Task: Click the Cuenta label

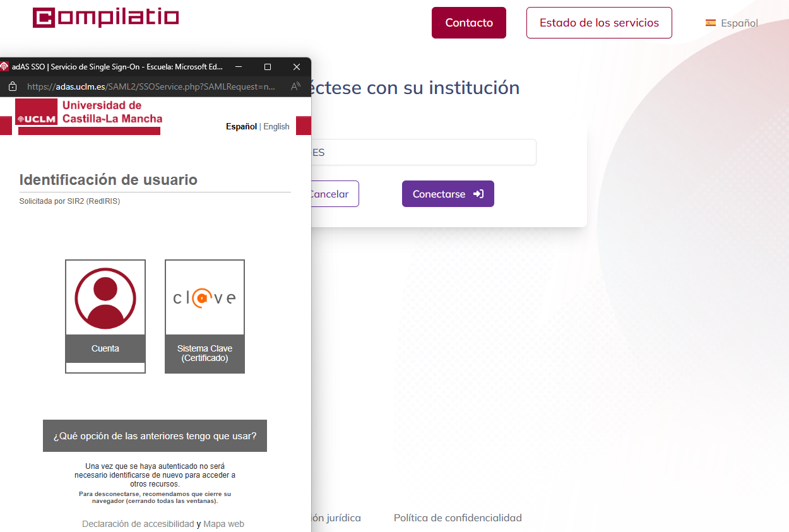Action: (x=105, y=348)
